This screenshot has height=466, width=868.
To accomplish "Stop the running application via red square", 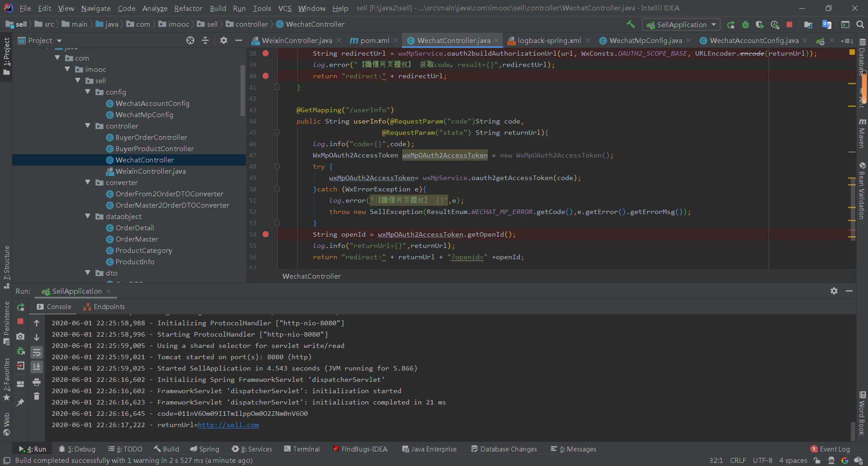I will click(x=789, y=24).
